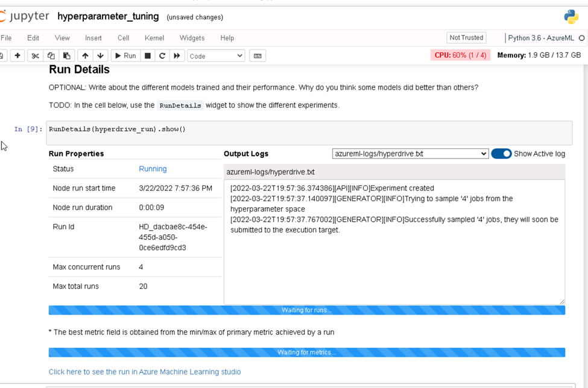Open the command palette keyboard icon

click(258, 56)
